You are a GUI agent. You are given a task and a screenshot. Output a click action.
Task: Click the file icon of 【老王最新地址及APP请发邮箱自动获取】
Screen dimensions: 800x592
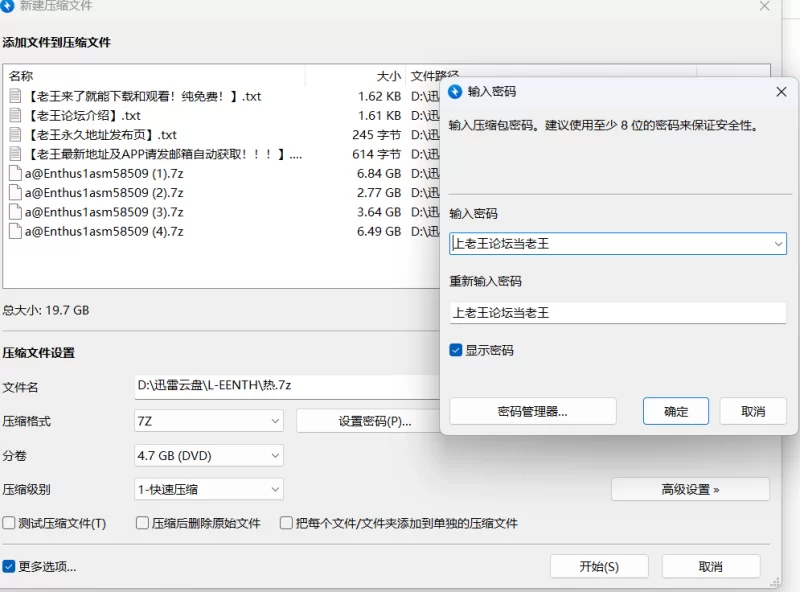tap(15, 154)
